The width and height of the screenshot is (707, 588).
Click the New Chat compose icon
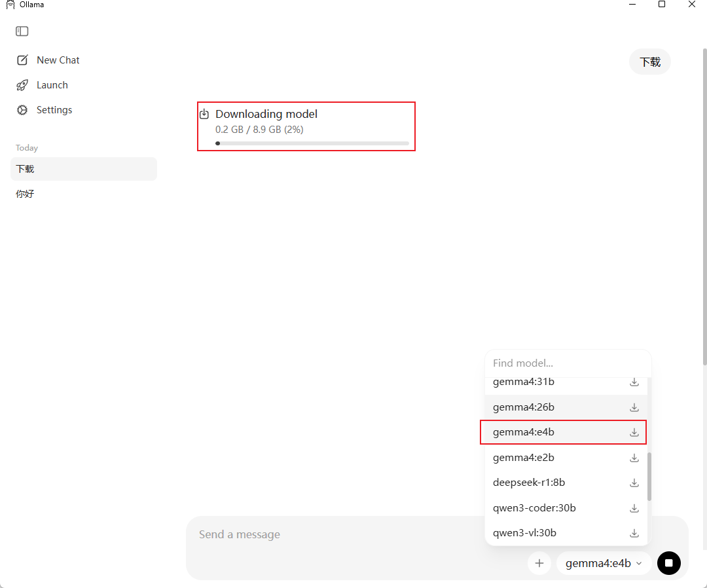22,60
